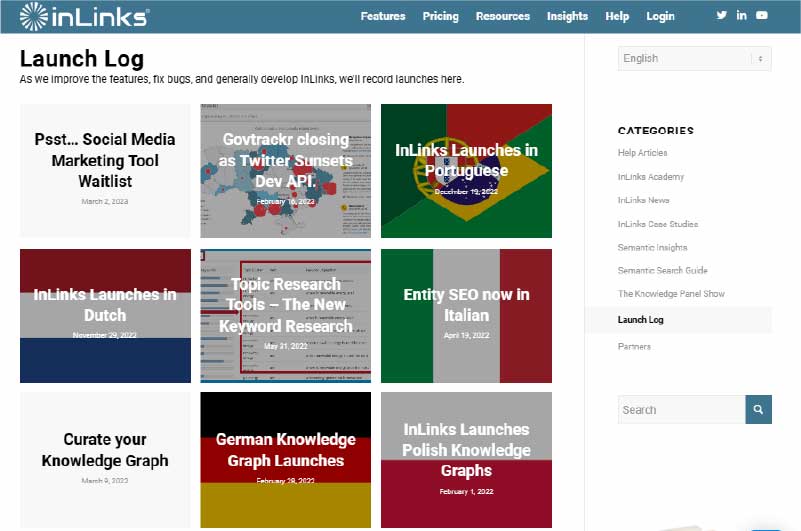
Task: Open the English language dropdown
Action: click(694, 58)
